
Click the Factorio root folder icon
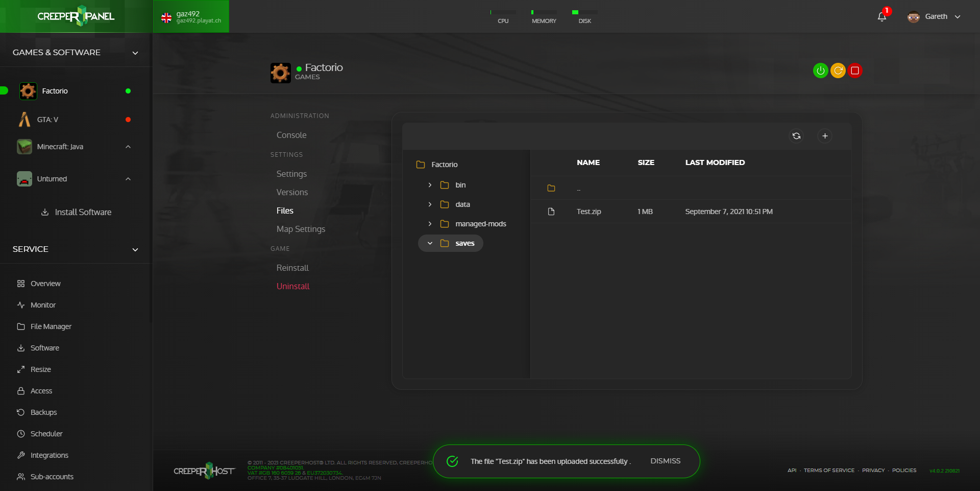421,165
